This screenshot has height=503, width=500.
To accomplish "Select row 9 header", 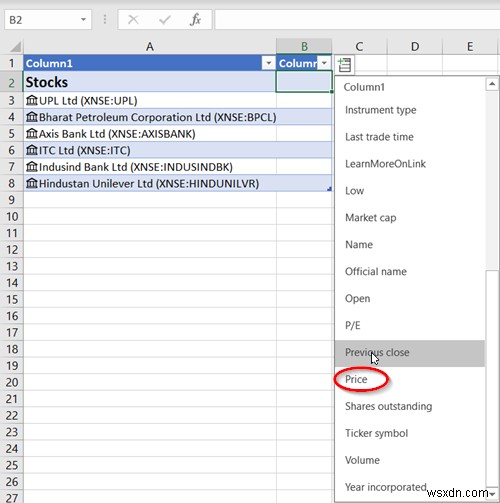I will click(x=12, y=200).
